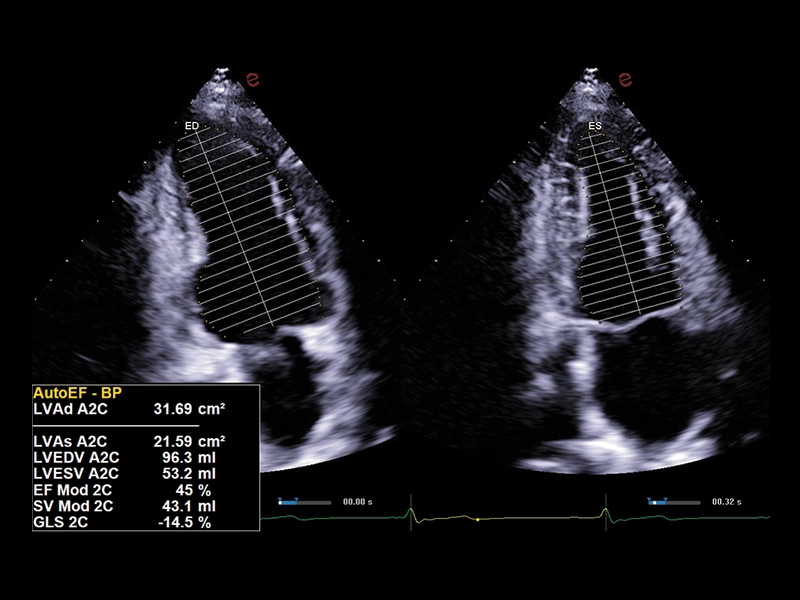Click the LVESV A2C value row
Image resolution: width=800 pixels, height=600 pixels.
click(130, 473)
